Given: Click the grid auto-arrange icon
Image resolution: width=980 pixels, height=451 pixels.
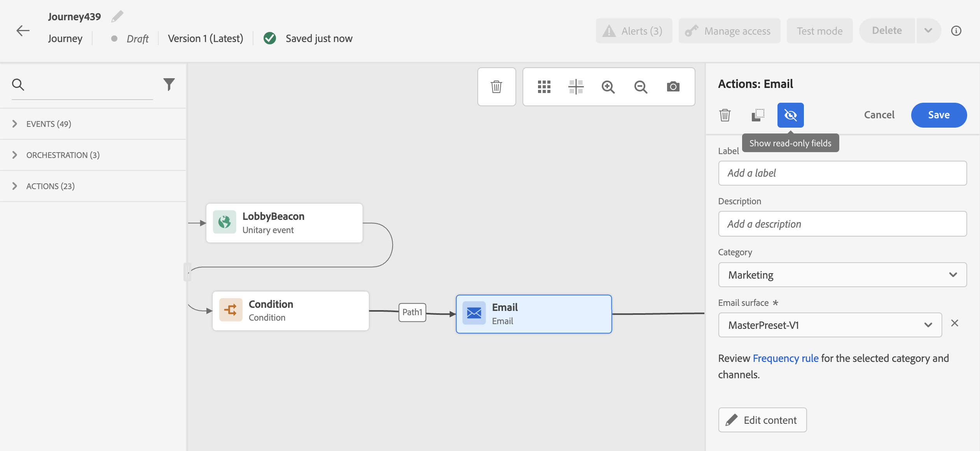Looking at the screenshot, I should (x=544, y=87).
